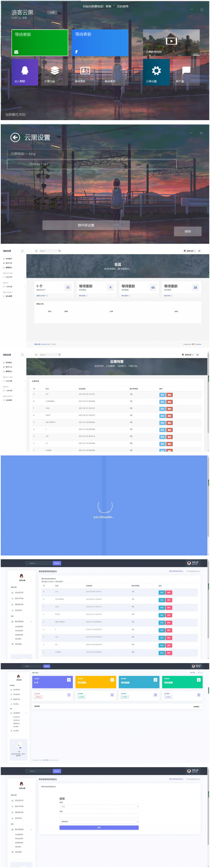Screen dimensions: 210x868
Task: Open the QQ type dropdown in 搜索 form
Action: [99, 806]
